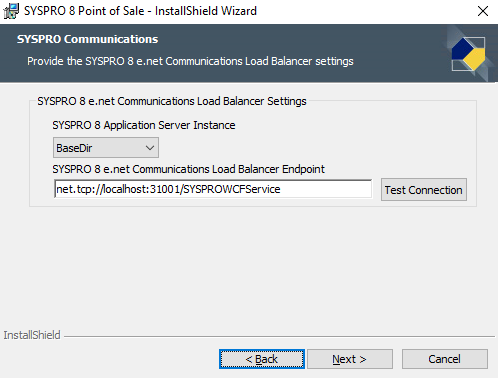Viewport: 498px width, 378px height.
Task: Select the BaseDir value text
Action: click(74, 148)
